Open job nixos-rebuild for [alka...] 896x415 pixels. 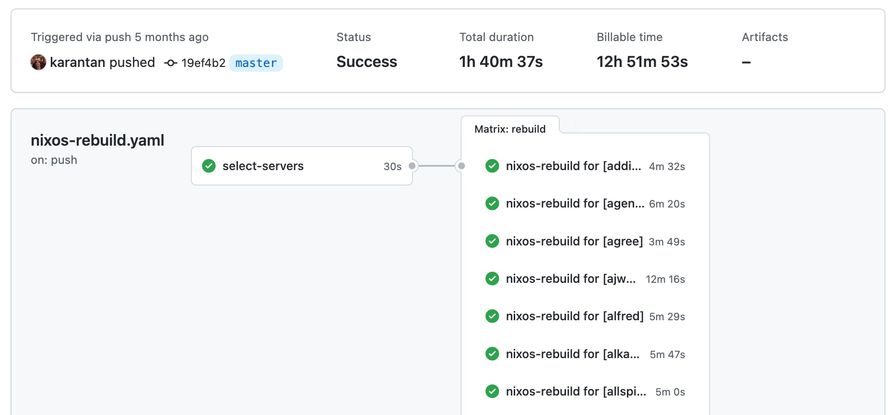(x=585, y=354)
